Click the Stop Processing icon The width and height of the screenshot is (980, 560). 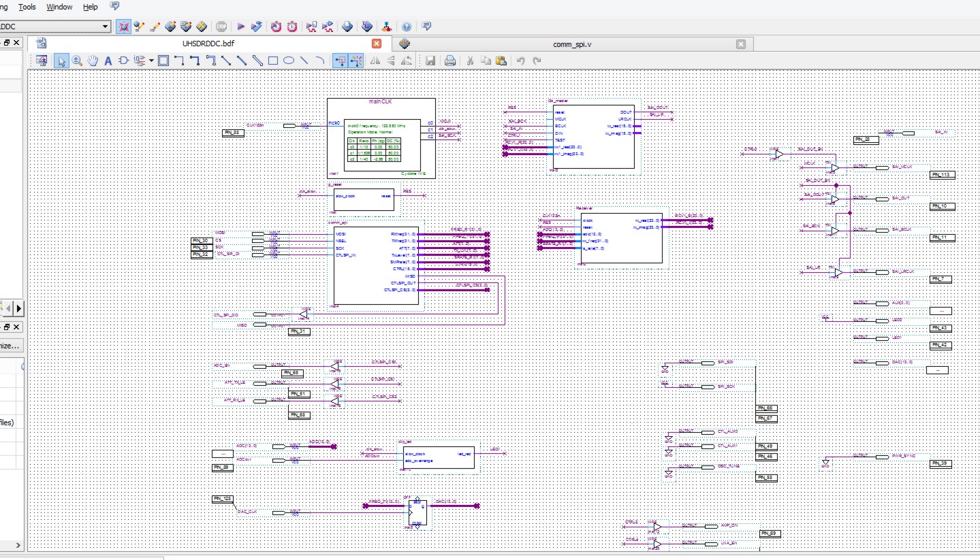(x=221, y=27)
